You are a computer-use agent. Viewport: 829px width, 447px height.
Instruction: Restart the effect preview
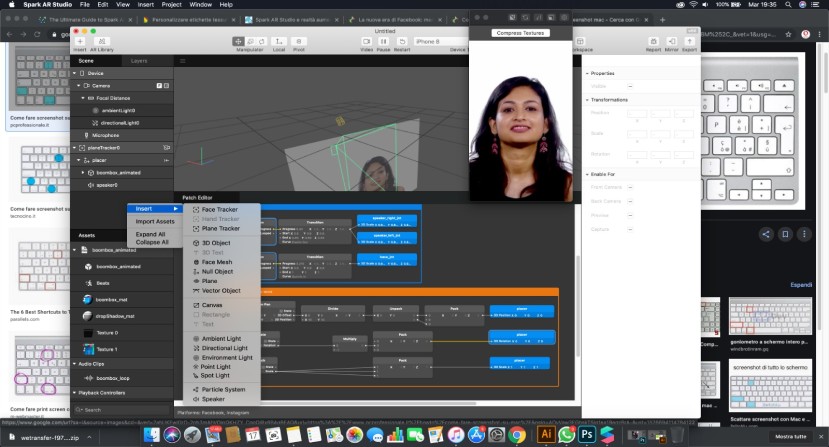(402, 41)
